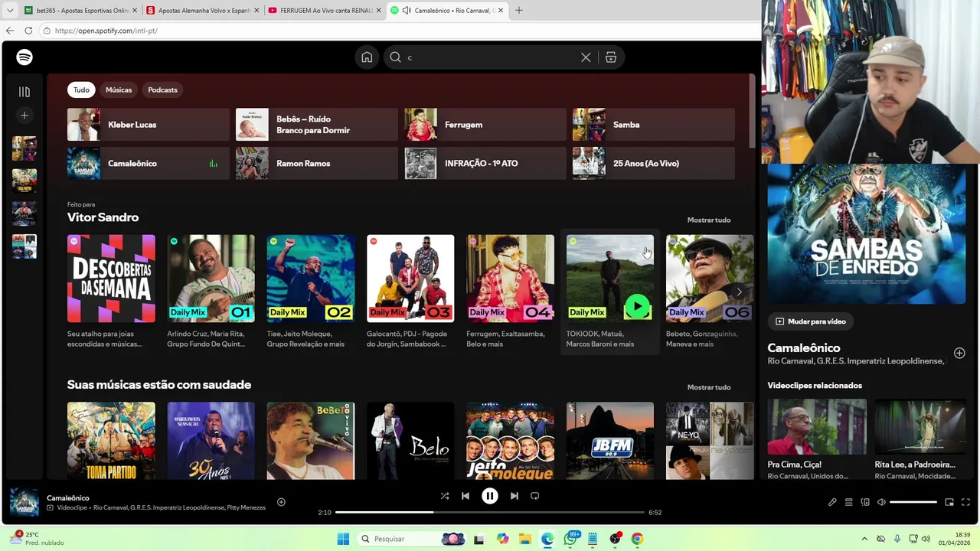Open Daily Mix 02 card
The image size is (980, 551).
click(x=310, y=279)
